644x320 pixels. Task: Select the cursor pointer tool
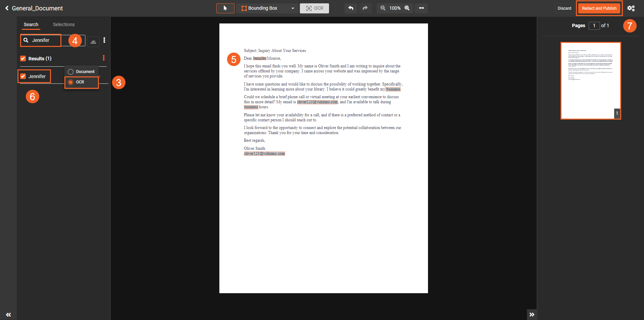tap(225, 8)
